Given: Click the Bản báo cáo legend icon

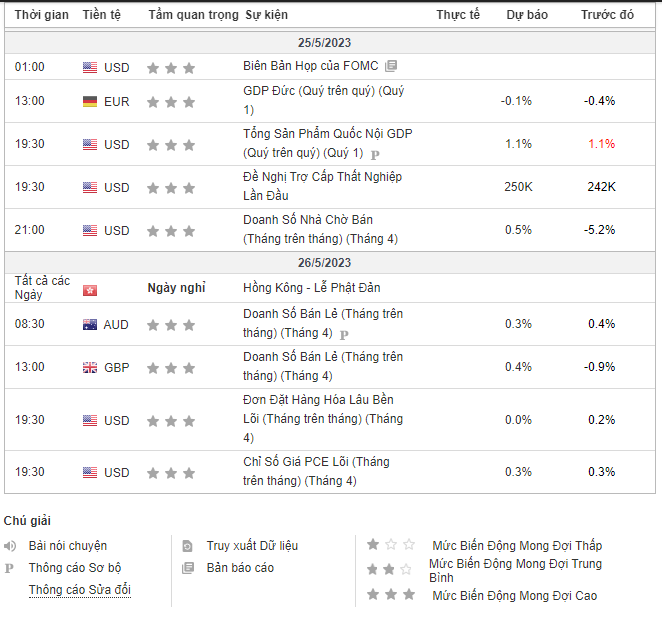Looking at the screenshot, I should point(187,568).
